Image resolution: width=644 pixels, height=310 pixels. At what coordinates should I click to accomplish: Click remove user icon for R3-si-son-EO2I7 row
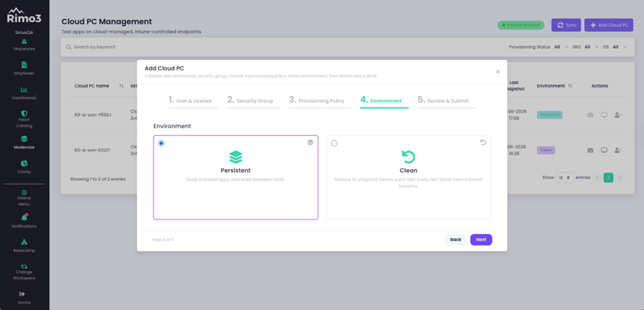(x=618, y=151)
